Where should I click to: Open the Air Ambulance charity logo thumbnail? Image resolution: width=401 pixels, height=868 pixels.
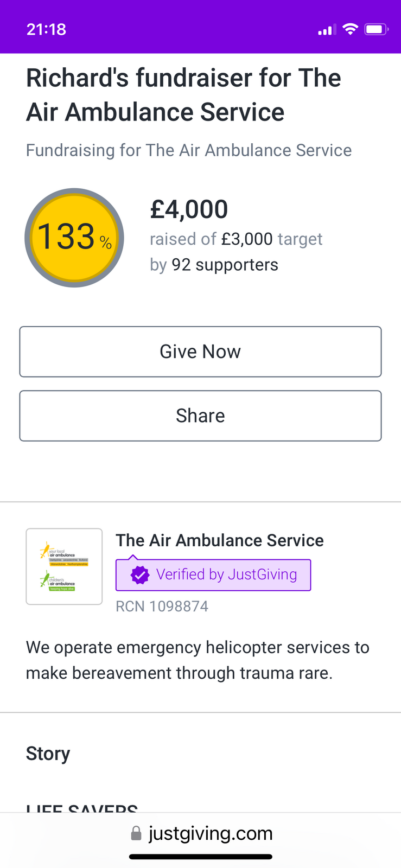[64, 566]
